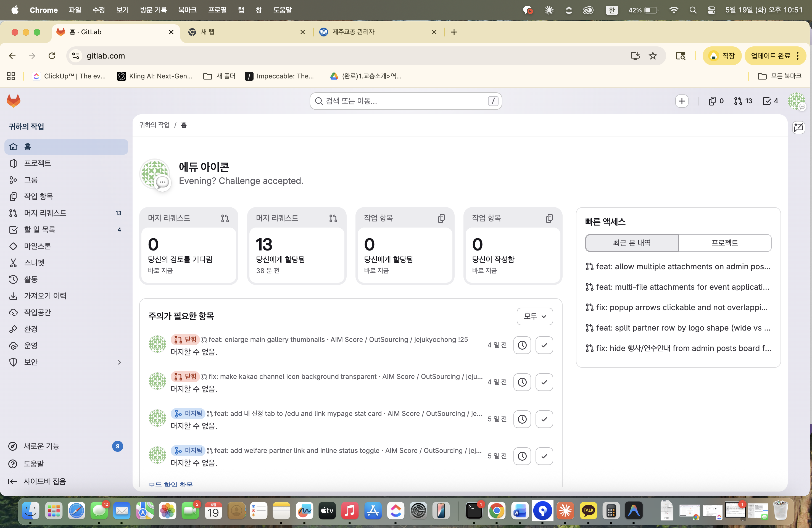
Task: Open the 13 당신에게 할당됨 merge request card
Action: pos(297,246)
